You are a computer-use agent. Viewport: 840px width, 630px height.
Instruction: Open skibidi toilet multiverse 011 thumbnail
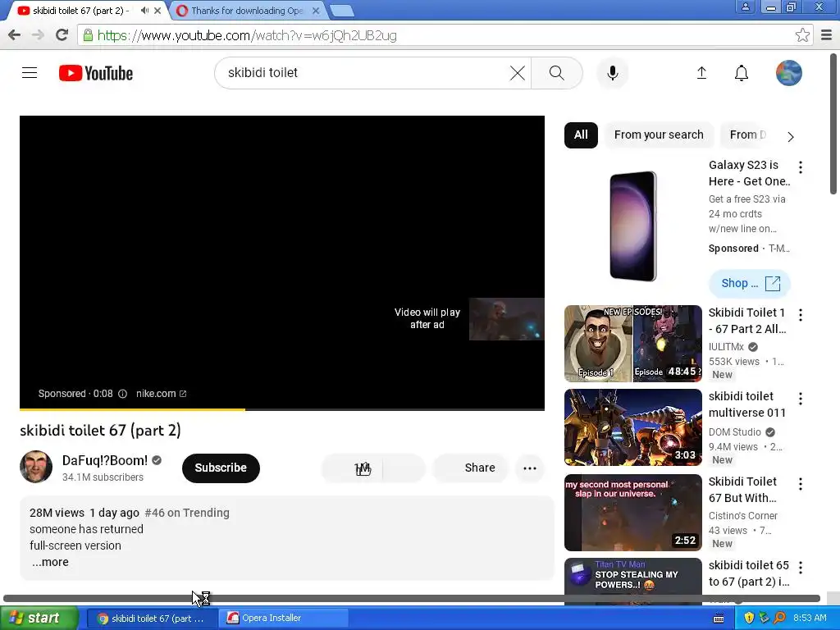(632, 427)
